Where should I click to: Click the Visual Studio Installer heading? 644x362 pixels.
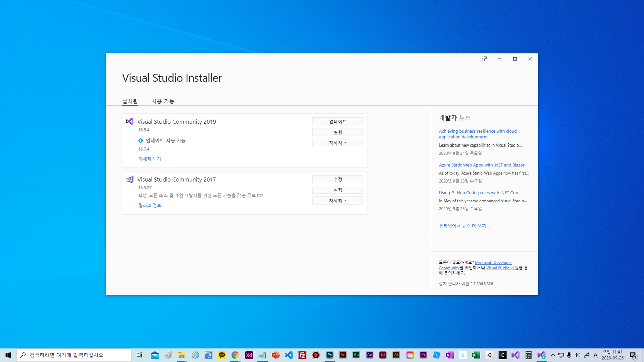tap(172, 78)
